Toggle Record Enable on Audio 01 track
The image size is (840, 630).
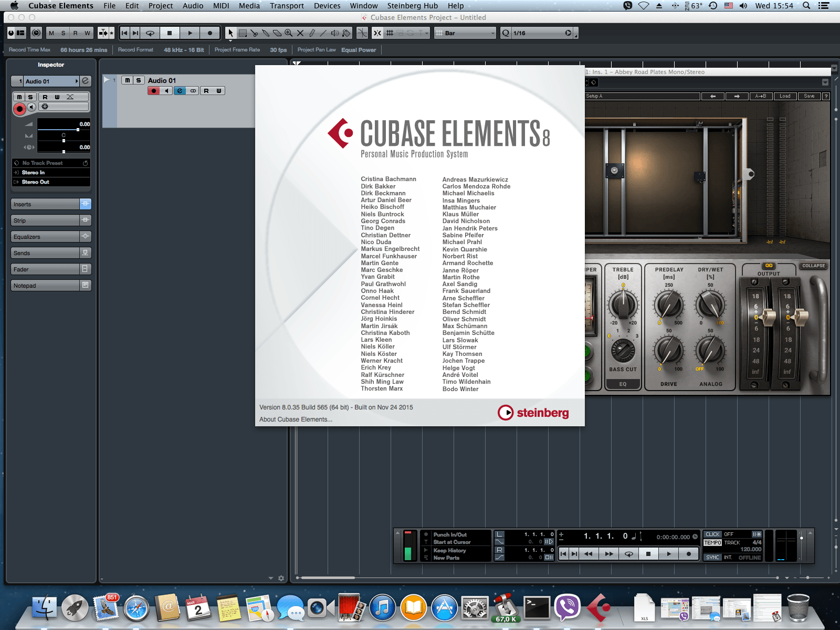[154, 91]
